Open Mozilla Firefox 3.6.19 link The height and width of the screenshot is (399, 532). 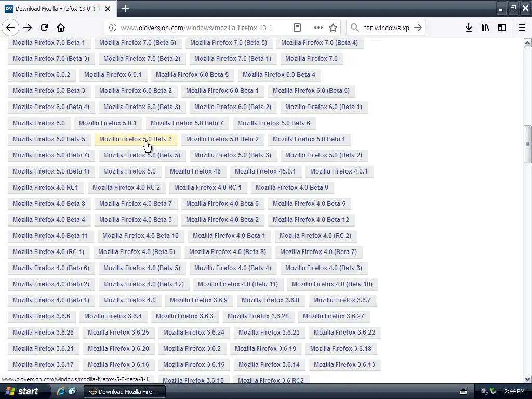click(265, 349)
